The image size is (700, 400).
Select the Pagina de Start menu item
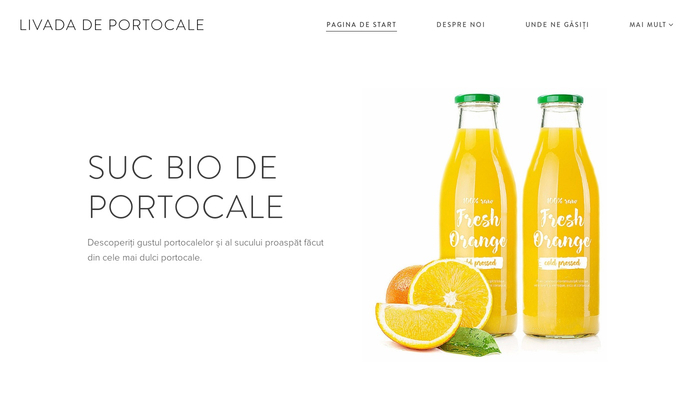point(361,25)
